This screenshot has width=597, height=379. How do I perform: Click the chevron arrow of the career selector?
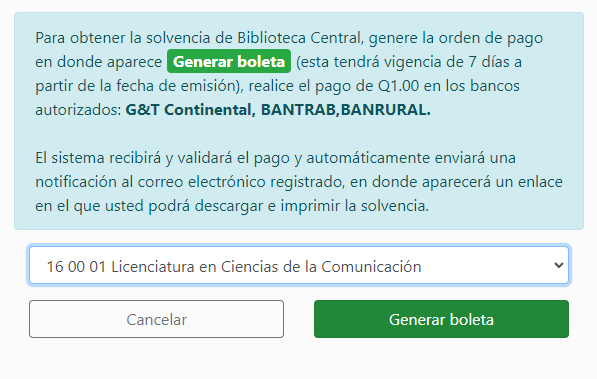pyautogui.click(x=559, y=265)
